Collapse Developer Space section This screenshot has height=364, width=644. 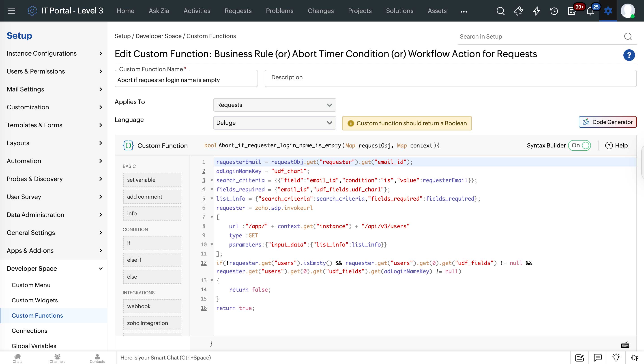[x=54, y=269]
